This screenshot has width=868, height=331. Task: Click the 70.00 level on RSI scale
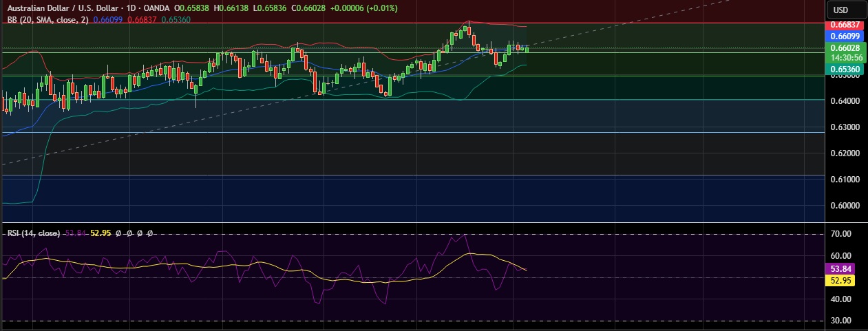pos(841,234)
